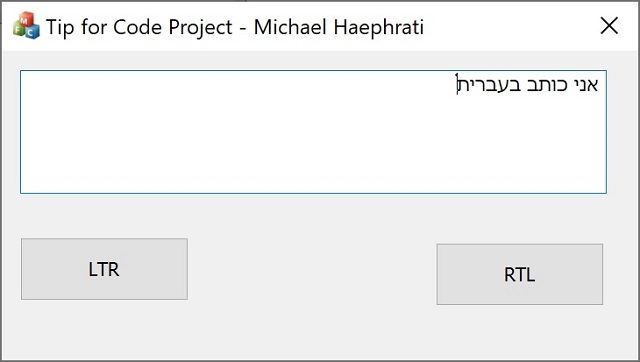Click the word 'Project' in the window title
Screen dimensions: 640x362
pos(200,28)
